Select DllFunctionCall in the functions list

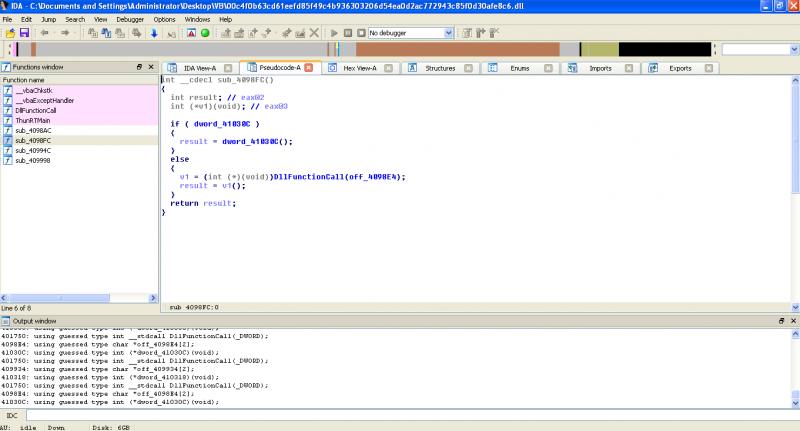79,110
